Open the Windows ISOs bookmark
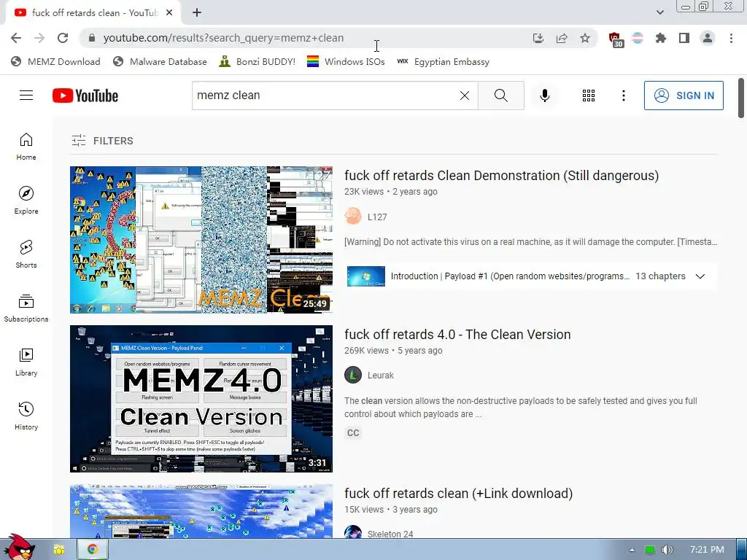747x560 pixels. coord(346,61)
